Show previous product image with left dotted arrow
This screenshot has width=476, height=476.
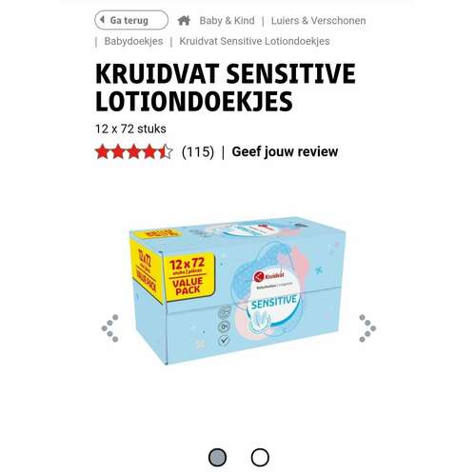[109, 328]
